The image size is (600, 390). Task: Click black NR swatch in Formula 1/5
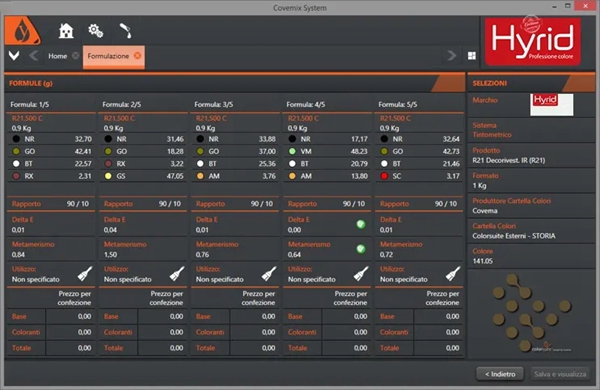pyautogui.click(x=16, y=139)
